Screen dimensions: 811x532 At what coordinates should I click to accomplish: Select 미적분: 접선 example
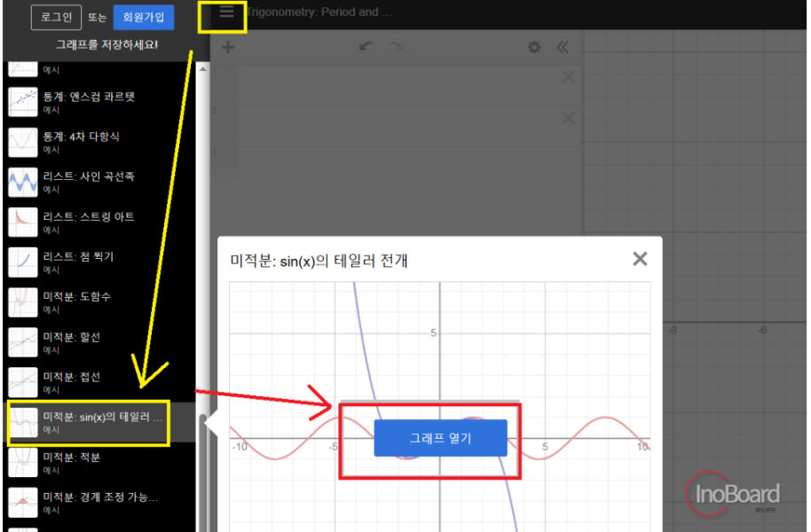click(x=100, y=382)
